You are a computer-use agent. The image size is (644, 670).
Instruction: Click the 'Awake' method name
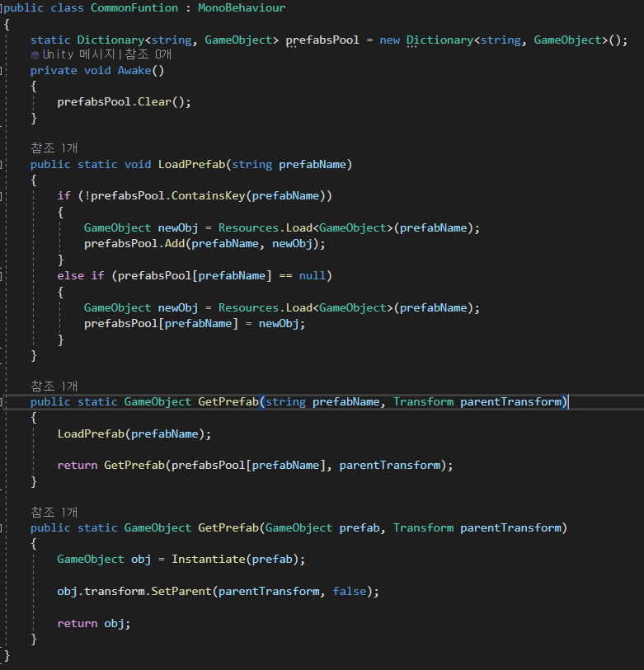[x=134, y=71]
